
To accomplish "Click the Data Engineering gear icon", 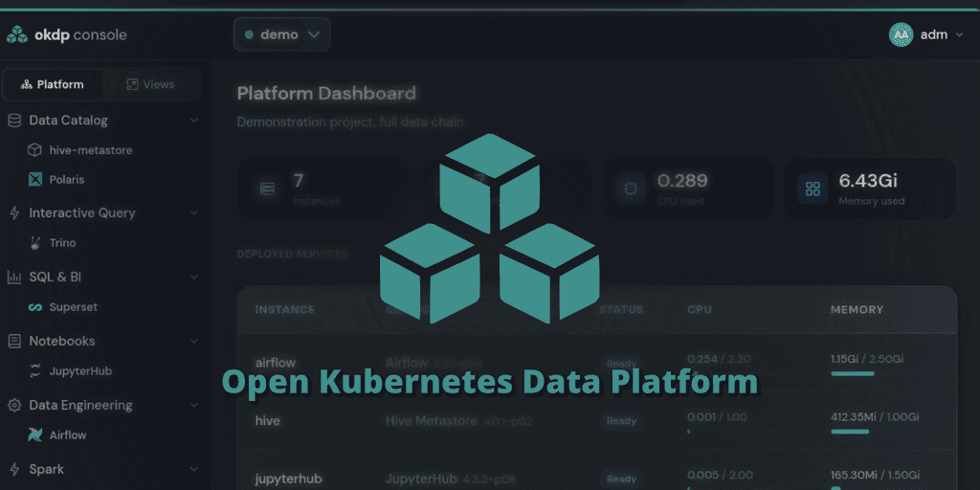I will pyautogui.click(x=13, y=405).
